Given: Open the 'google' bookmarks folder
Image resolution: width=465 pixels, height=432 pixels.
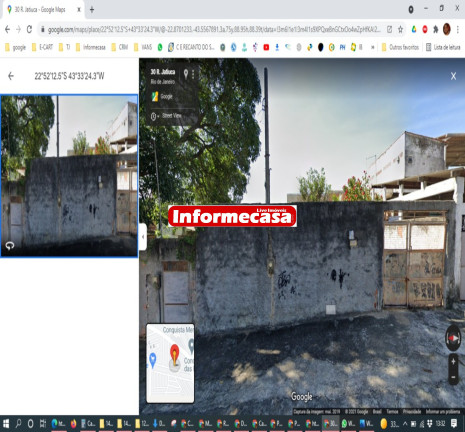Looking at the screenshot, I should pos(15,47).
